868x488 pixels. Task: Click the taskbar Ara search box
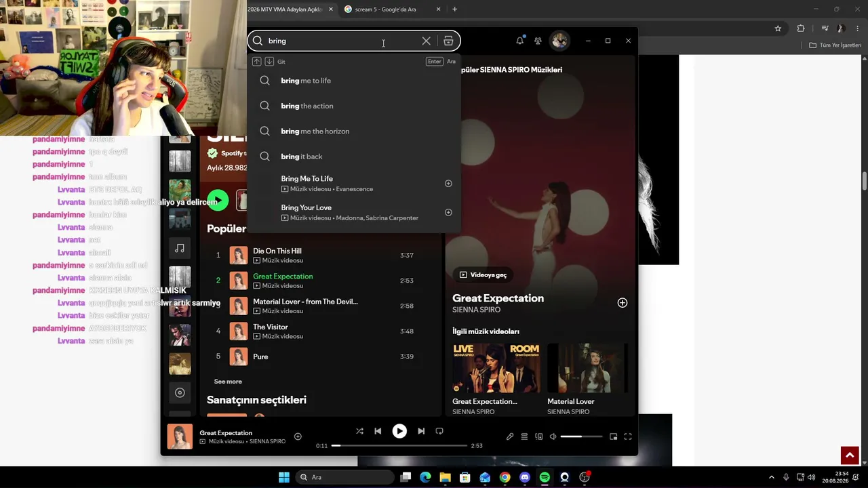(x=344, y=477)
